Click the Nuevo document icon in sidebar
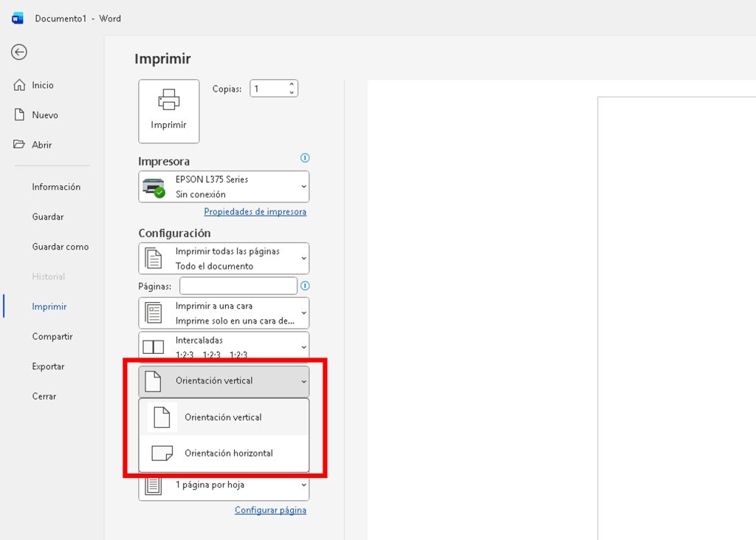 click(x=20, y=115)
